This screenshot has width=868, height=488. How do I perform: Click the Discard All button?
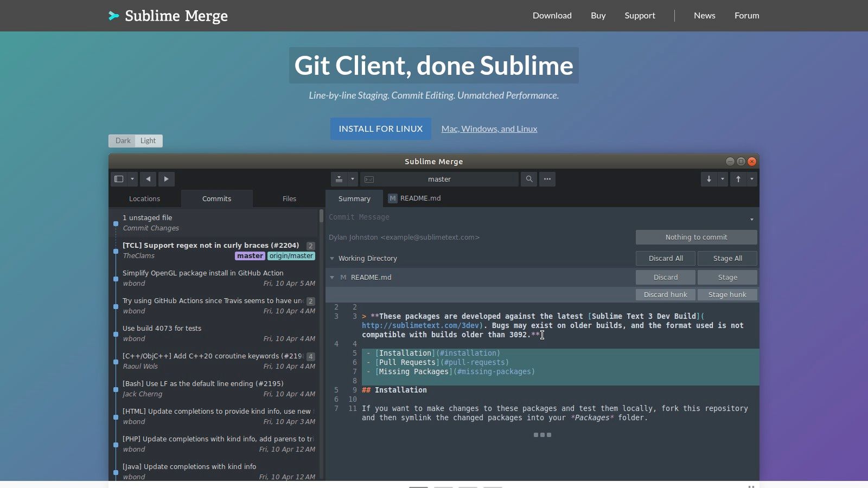pyautogui.click(x=666, y=258)
